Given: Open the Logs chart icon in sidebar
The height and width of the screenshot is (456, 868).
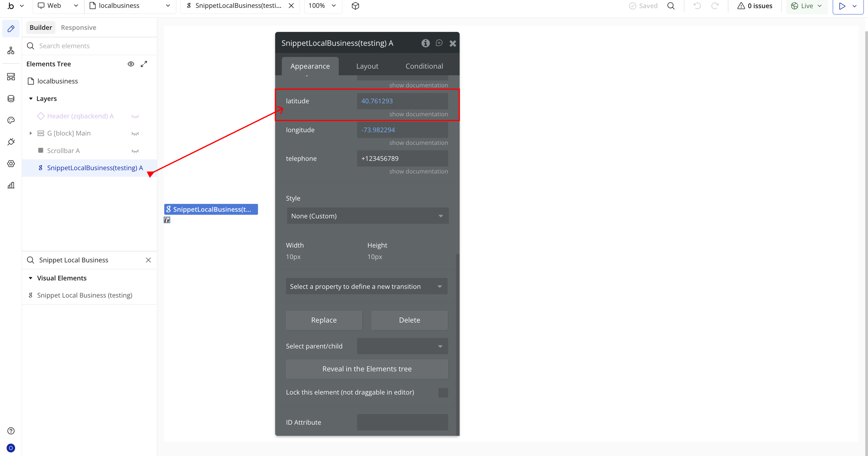Looking at the screenshot, I should tap(11, 185).
